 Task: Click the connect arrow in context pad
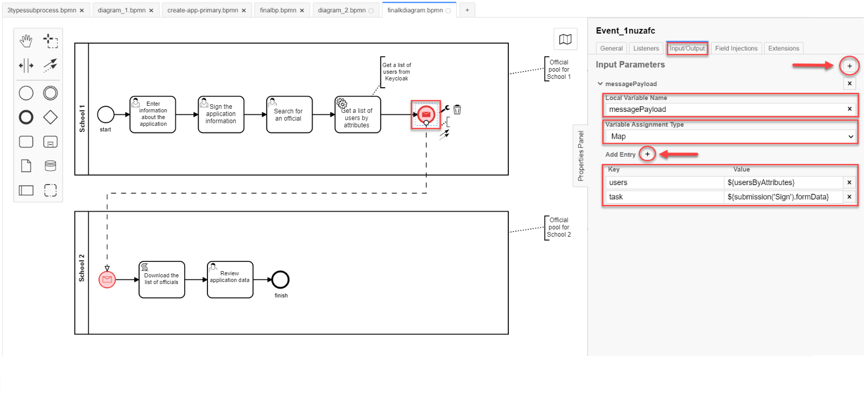click(x=445, y=134)
